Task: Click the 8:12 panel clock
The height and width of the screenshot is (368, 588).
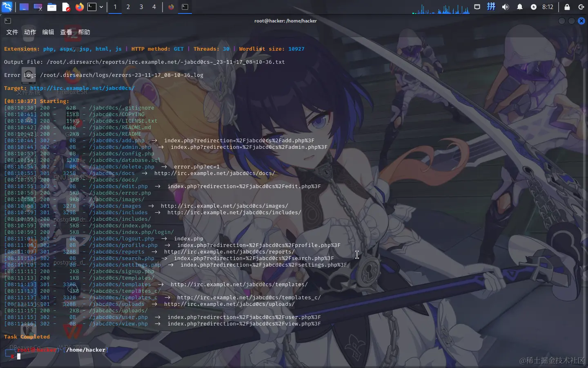Action: pyautogui.click(x=548, y=7)
